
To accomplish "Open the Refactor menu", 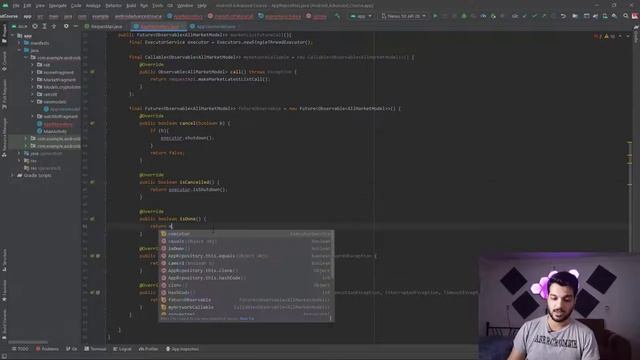I will click(x=113, y=6).
